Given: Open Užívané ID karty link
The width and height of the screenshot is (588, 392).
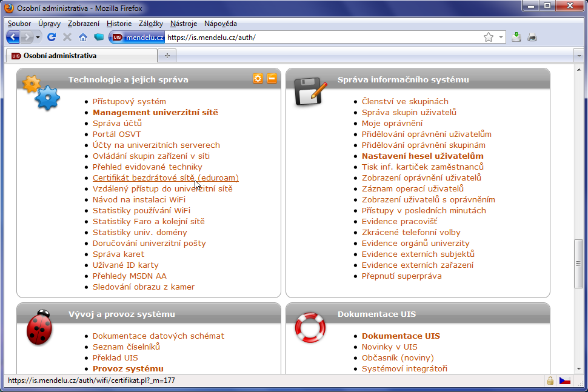Looking at the screenshot, I should pos(125,265).
